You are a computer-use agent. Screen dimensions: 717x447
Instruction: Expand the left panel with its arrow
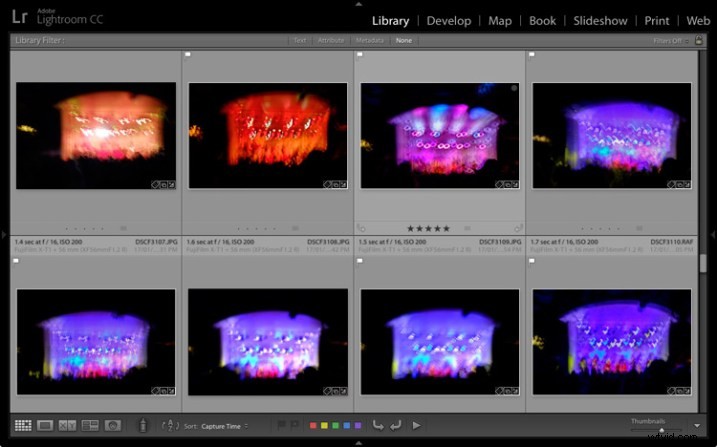(4, 234)
